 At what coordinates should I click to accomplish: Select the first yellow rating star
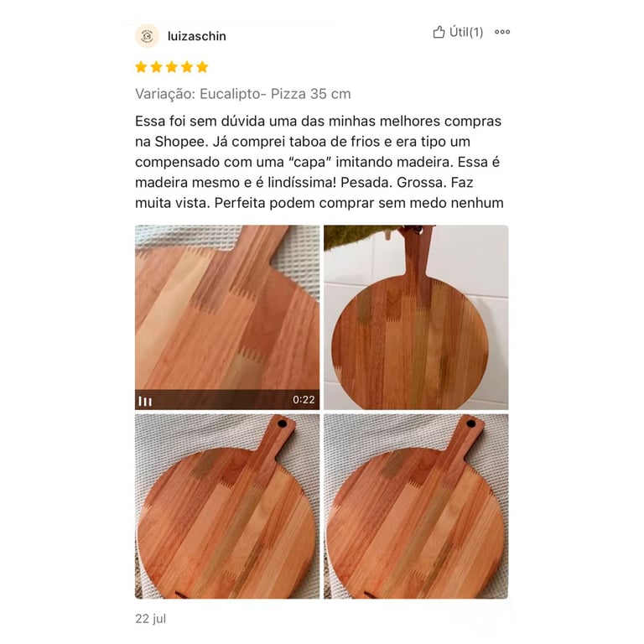click(x=141, y=67)
